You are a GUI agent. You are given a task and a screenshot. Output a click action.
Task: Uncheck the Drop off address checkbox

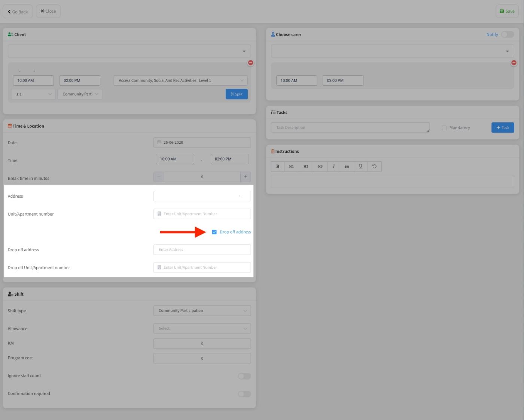point(214,232)
